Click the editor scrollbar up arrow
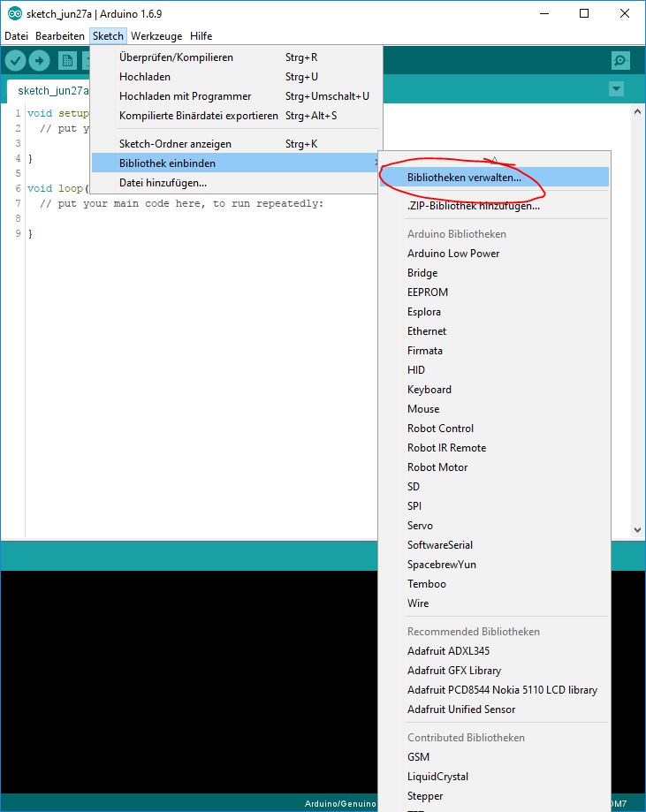Viewport: 646px width, 812px height. (x=637, y=113)
